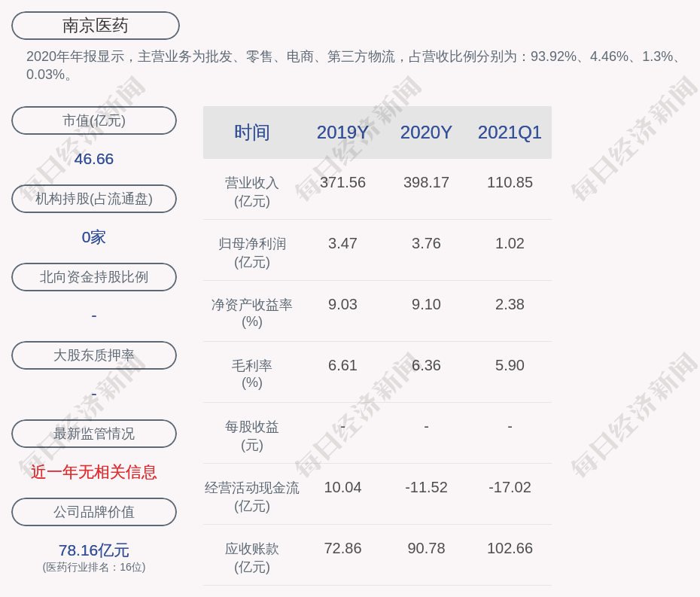Click the 2021Q1 column header
The height and width of the screenshot is (597, 700).
click(510, 132)
